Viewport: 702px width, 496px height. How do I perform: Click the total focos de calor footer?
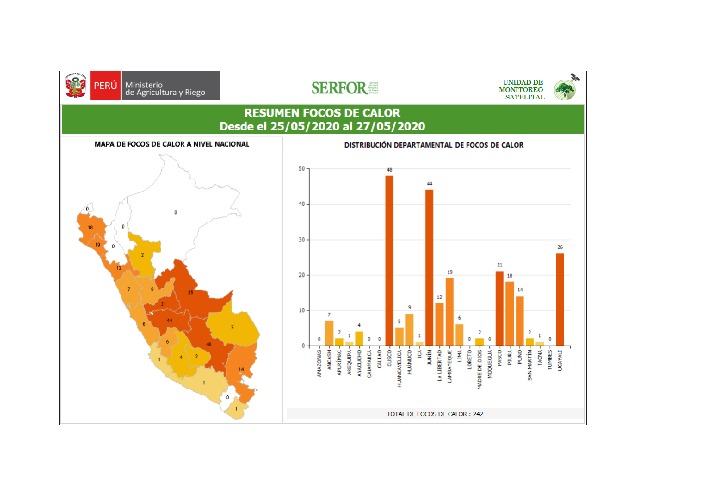point(434,413)
